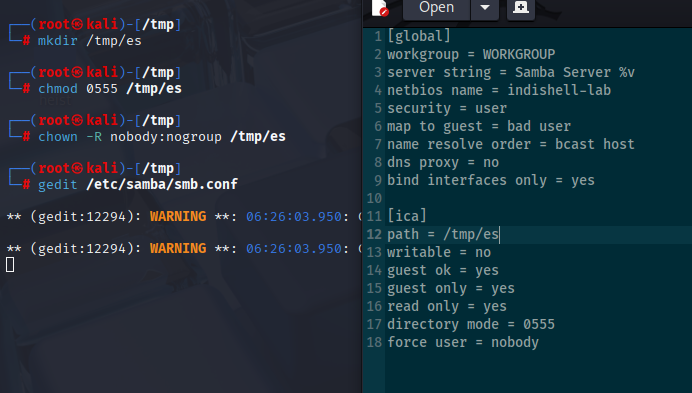Click the 'guest ok = yes' line
692x393 pixels.
(443, 270)
